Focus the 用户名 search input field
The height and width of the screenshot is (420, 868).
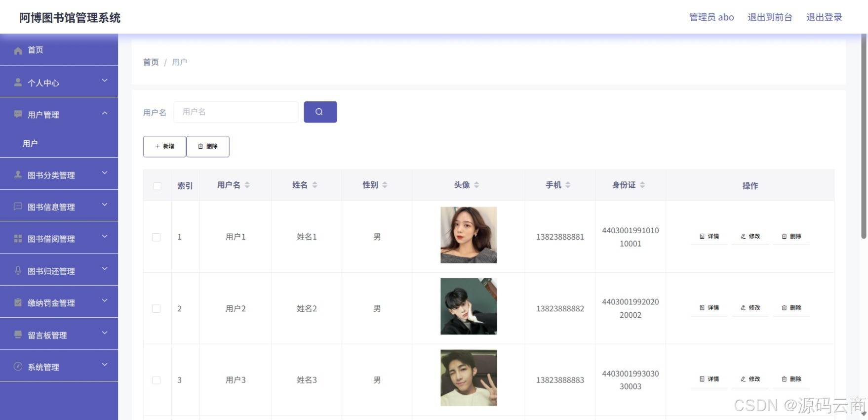pyautogui.click(x=236, y=112)
